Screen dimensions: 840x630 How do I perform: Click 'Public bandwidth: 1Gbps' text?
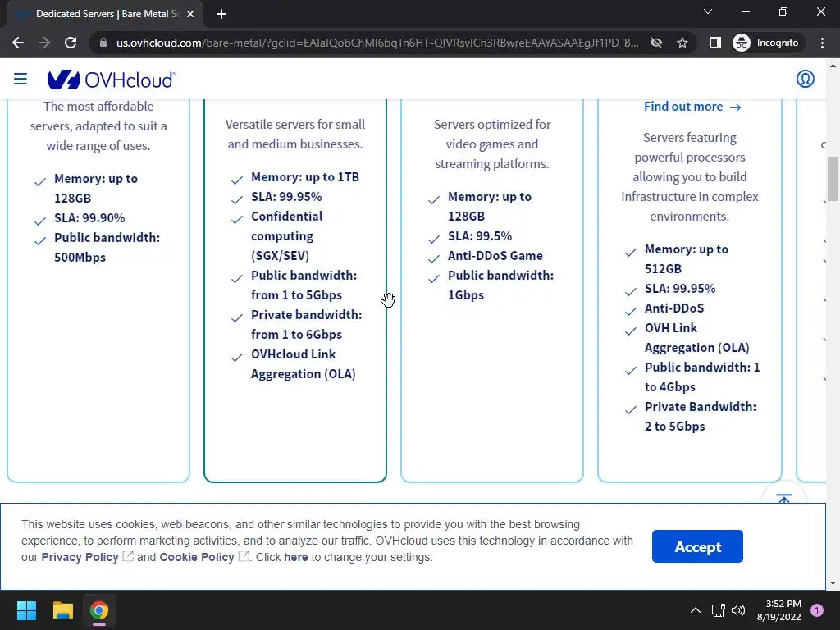500,285
